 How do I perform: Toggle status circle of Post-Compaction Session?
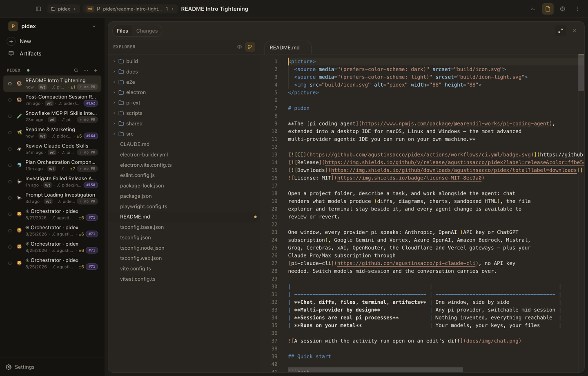(10, 100)
